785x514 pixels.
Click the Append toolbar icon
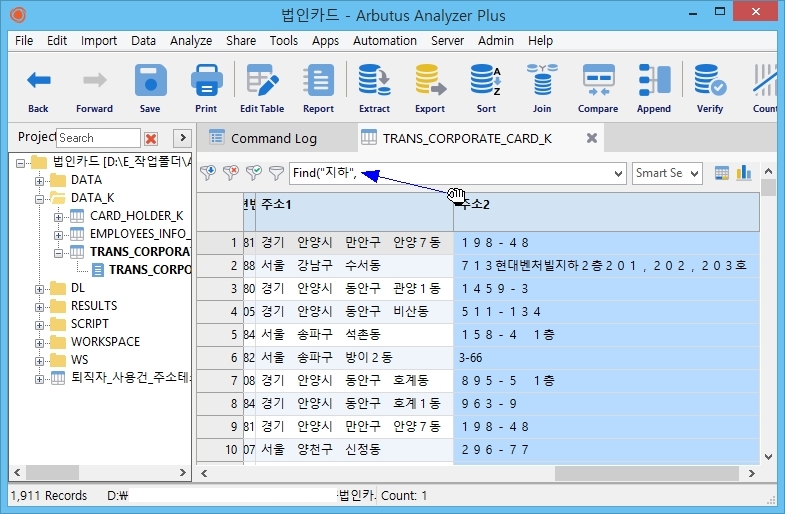click(x=654, y=80)
